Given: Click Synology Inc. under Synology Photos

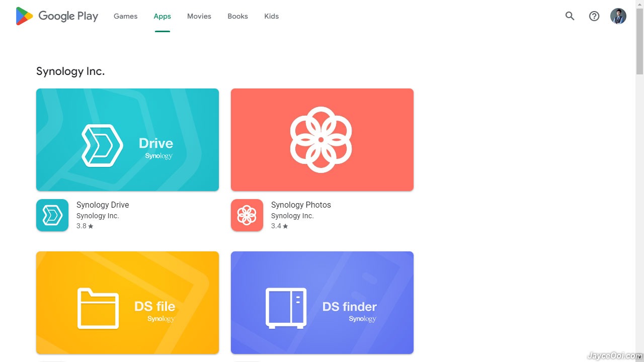Looking at the screenshot, I should (x=292, y=216).
